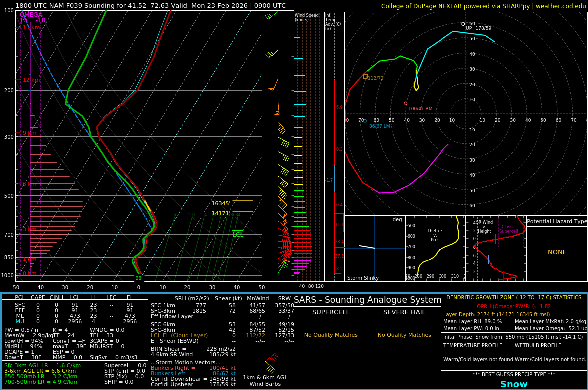Click the K = 4 index
Viewport: 588px width, 390px height.
(x=60, y=330)
